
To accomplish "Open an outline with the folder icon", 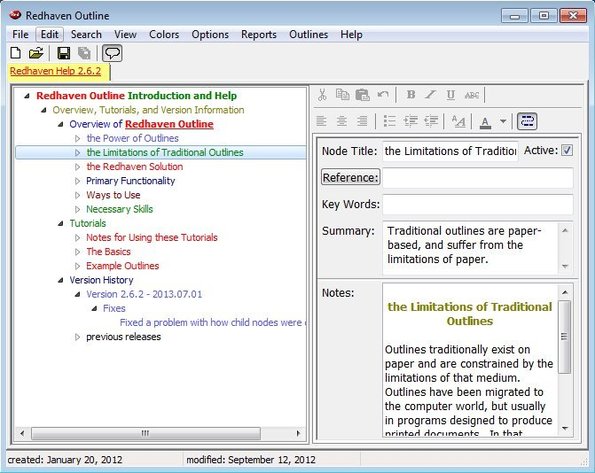I will coord(36,53).
